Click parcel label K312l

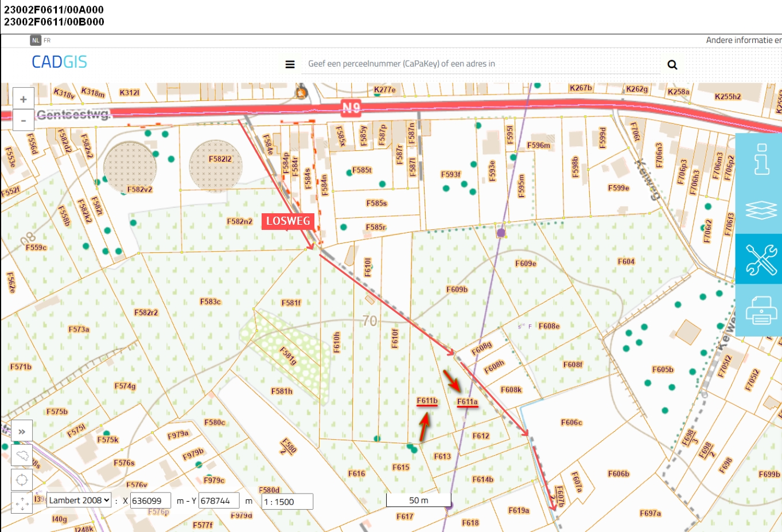pyautogui.click(x=129, y=93)
